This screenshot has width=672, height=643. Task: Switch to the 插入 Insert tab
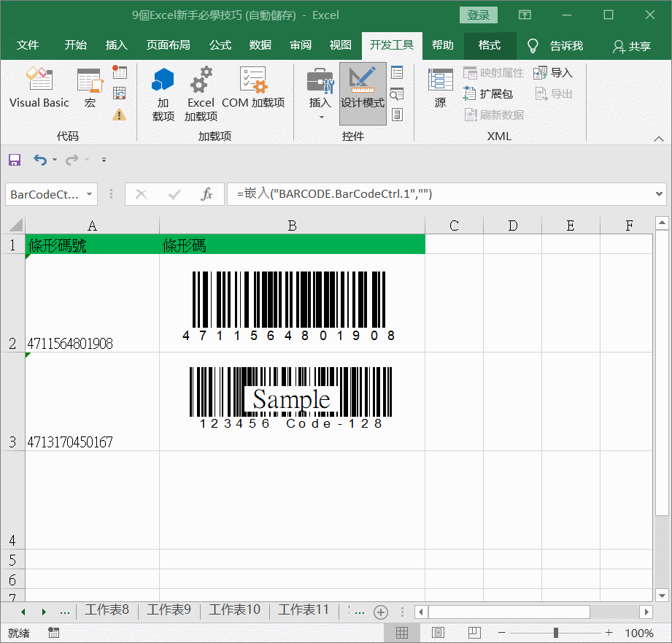coord(117,45)
